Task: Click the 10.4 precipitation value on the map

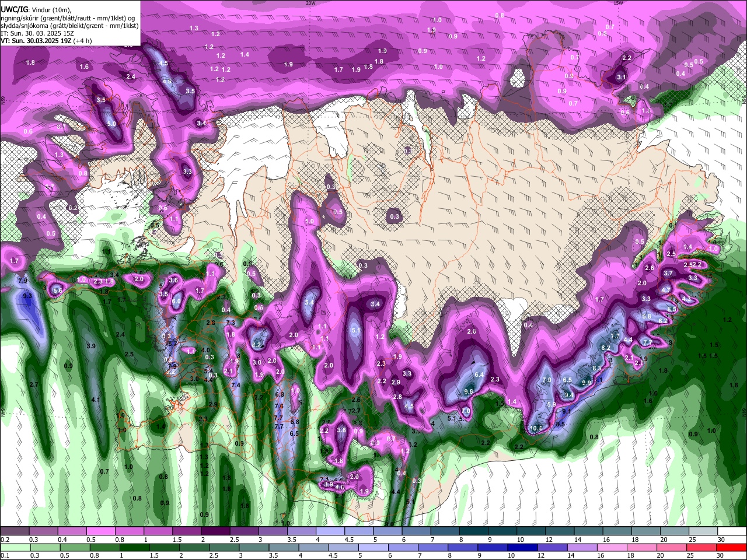Action: [536, 428]
